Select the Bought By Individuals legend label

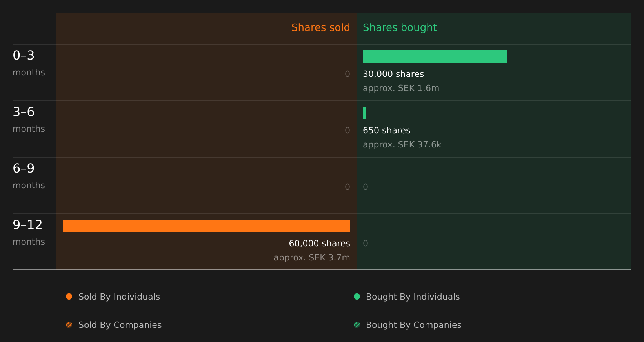tap(413, 297)
